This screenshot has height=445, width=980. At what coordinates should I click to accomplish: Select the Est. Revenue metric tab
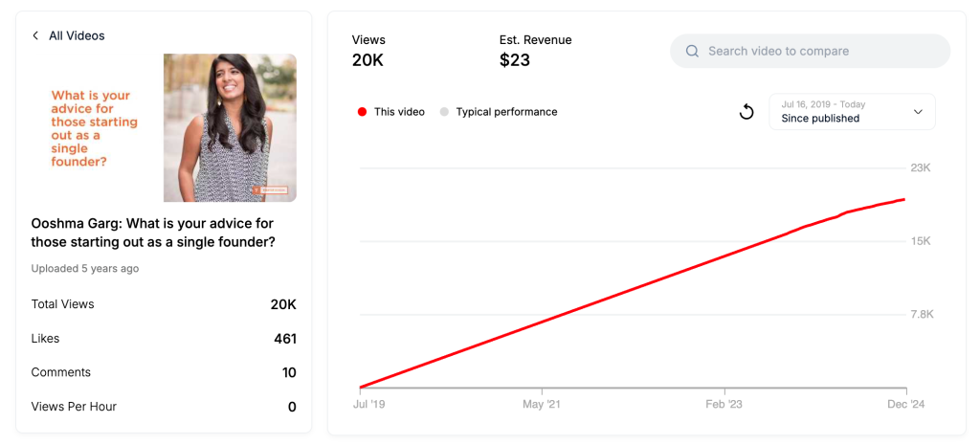[535, 51]
